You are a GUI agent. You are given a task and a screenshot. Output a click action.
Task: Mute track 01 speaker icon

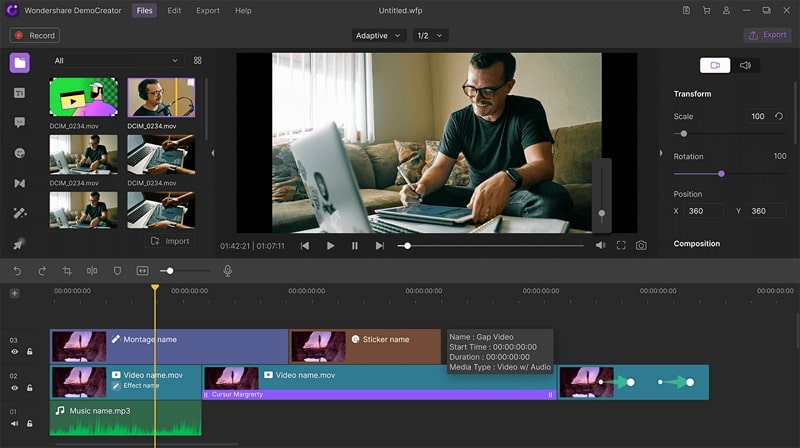[x=14, y=424]
